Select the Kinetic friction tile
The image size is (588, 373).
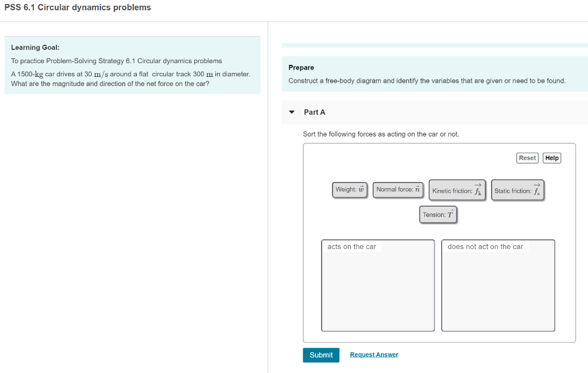pyautogui.click(x=457, y=189)
